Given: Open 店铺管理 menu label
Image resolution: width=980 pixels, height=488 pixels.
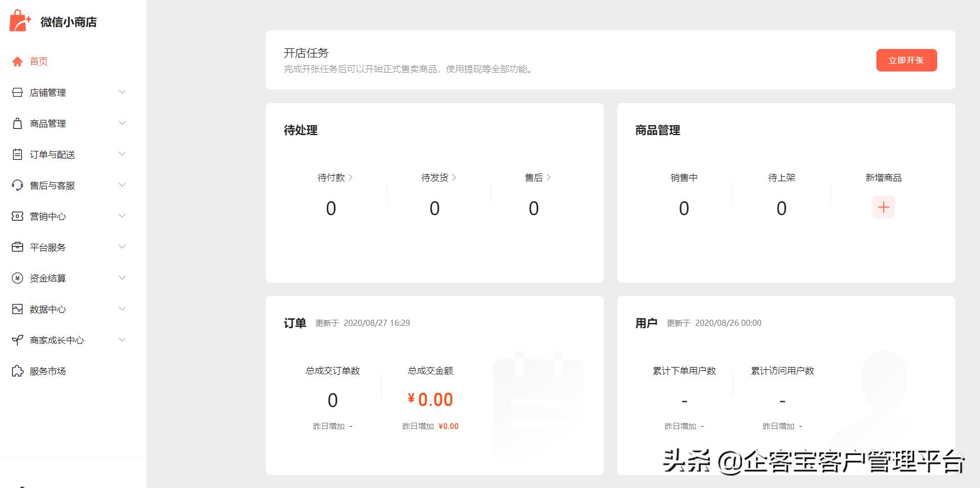Looking at the screenshot, I should click(x=48, y=92).
